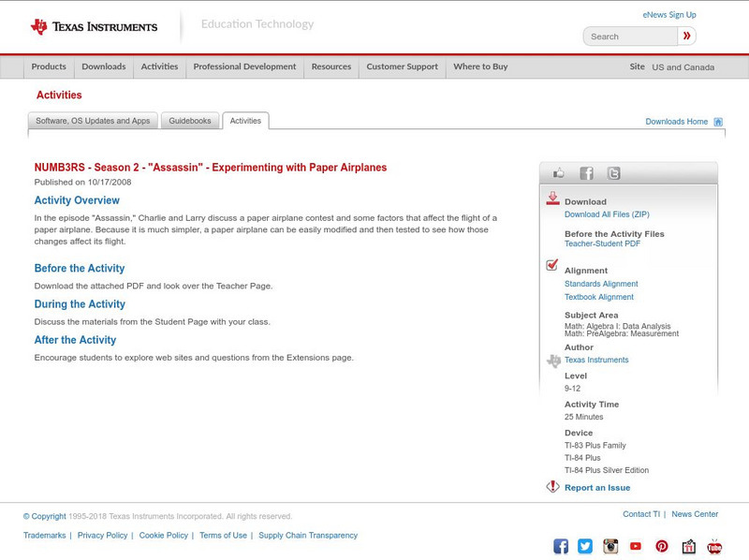Open the Resources menu
749x560 pixels.
(x=331, y=66)
